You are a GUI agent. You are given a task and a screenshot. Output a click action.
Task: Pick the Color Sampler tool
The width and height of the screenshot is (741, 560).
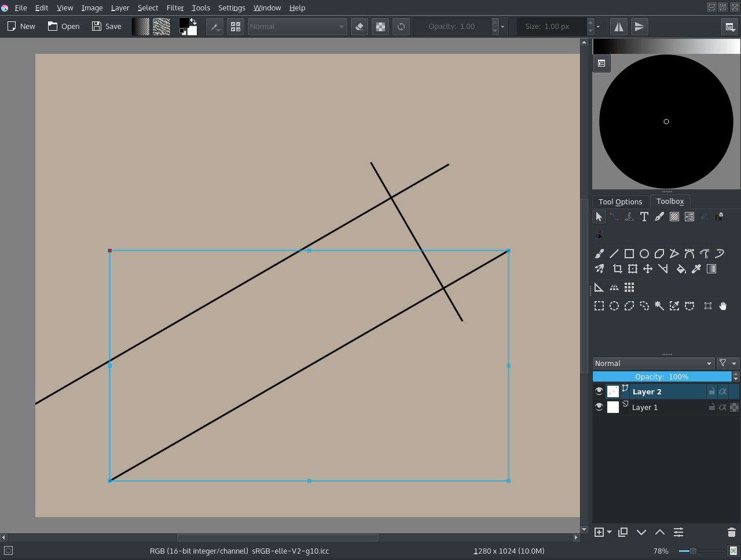pos(696,268)
